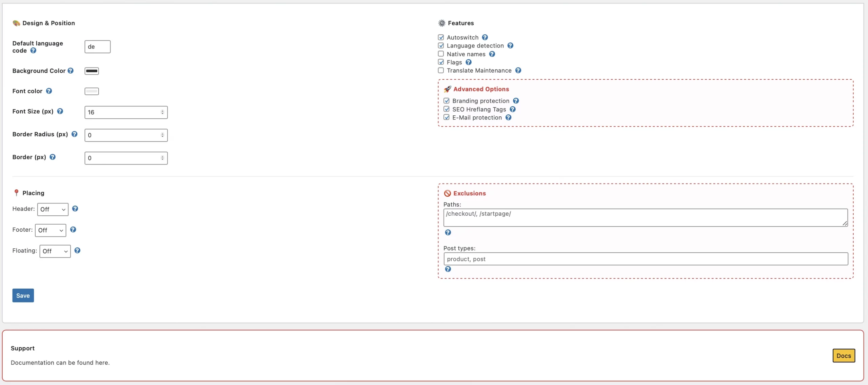Open the Docs button in Support section
The image size is (868, 385).
coord(844,355)
